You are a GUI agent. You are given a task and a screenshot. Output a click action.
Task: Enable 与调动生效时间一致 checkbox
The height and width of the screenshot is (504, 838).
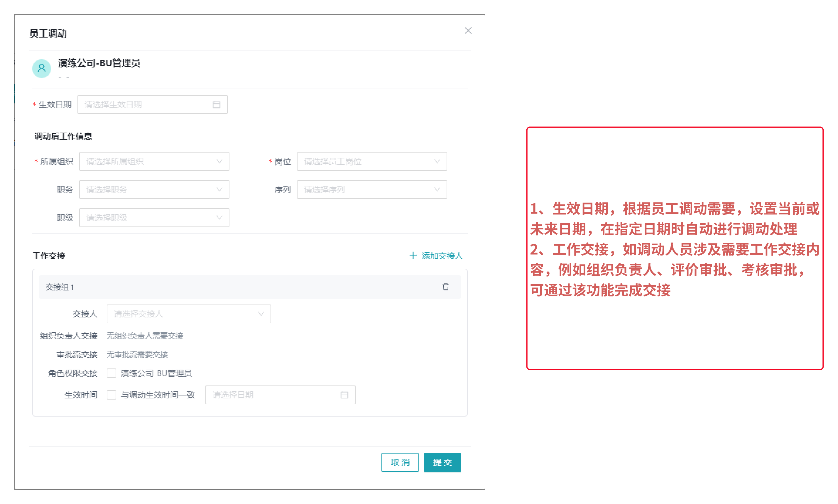111,395
